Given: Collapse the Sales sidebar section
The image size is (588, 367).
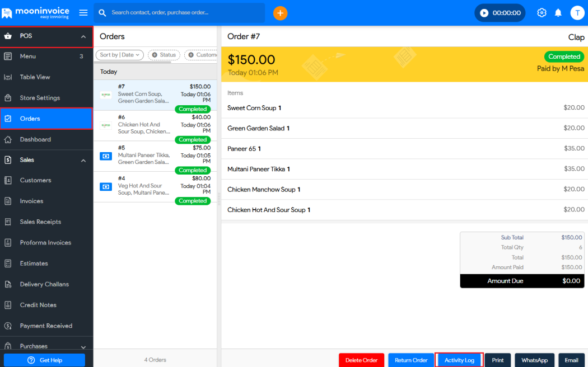Looking at the screenshot, I should pyautogui.click(x=83, y=161).
